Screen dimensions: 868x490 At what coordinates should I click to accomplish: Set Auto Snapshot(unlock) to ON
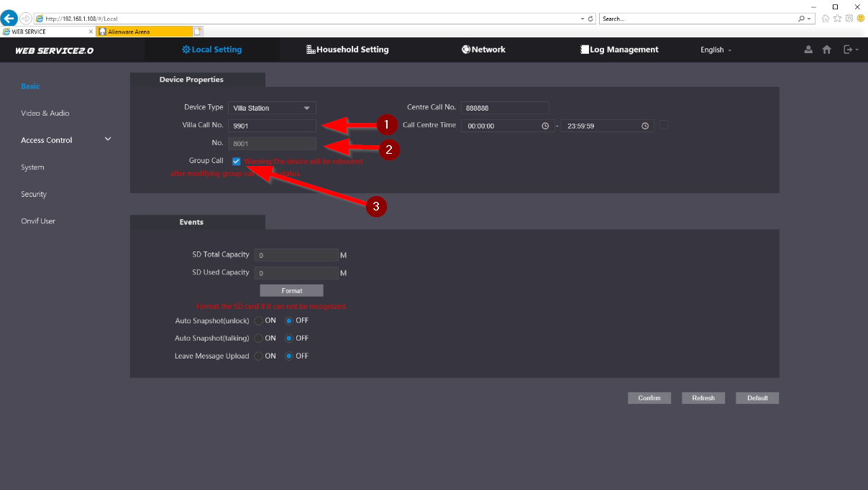pos(259,320)
